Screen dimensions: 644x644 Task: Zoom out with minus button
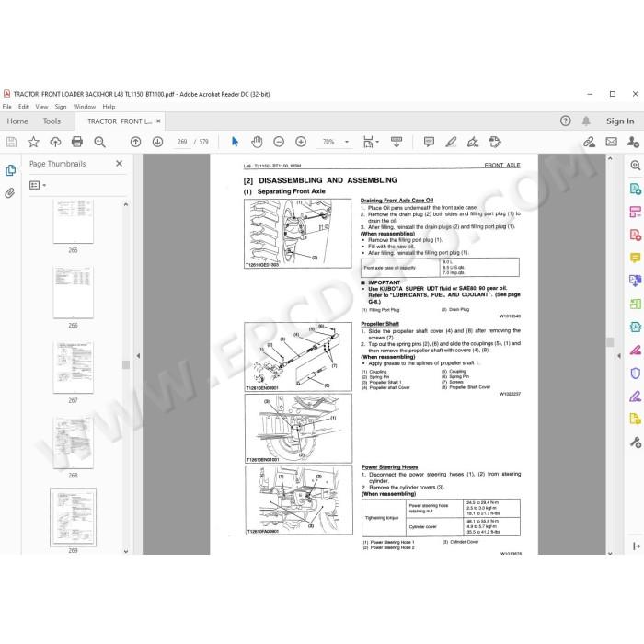point(279,142)
